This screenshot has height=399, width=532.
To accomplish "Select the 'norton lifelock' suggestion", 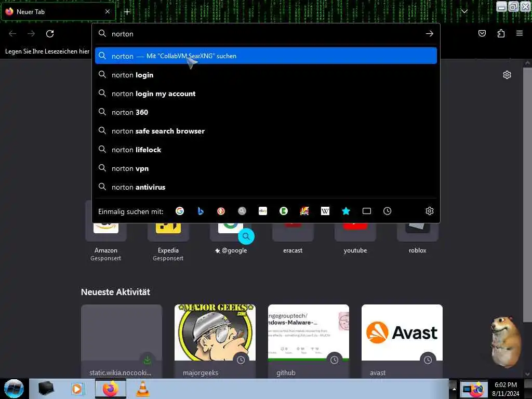I will (265, 149).
